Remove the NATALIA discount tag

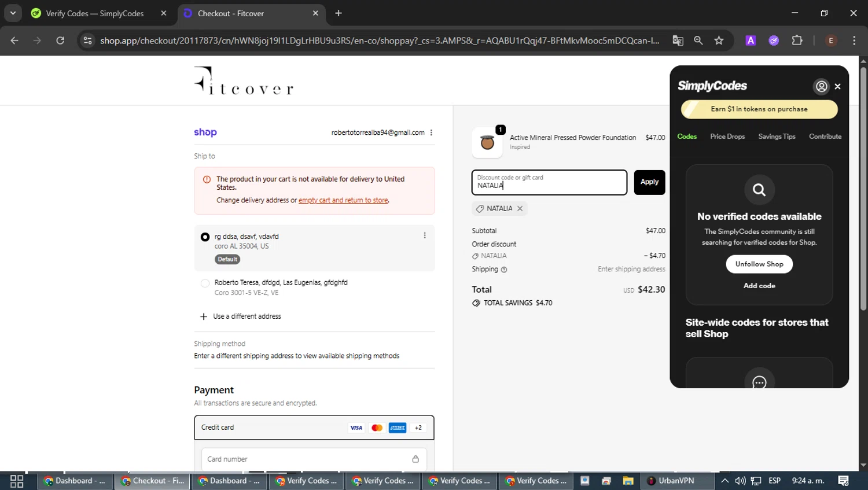pyautogui.click(x=520, y=209)
